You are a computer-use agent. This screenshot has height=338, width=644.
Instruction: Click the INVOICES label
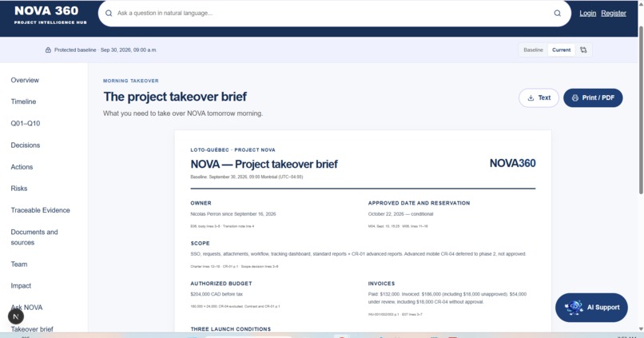[x=381, y=284]
